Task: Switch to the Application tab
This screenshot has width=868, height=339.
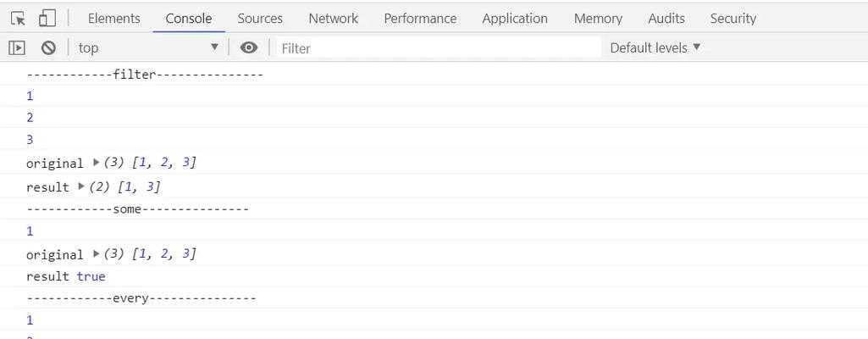Action: (x=515, y=19)
